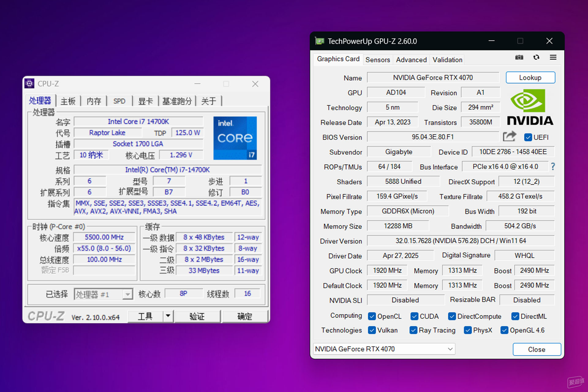This screenshot has width=588, height=392.
Task: Click the GPU Name field
Action: click(x=433, y=77)
